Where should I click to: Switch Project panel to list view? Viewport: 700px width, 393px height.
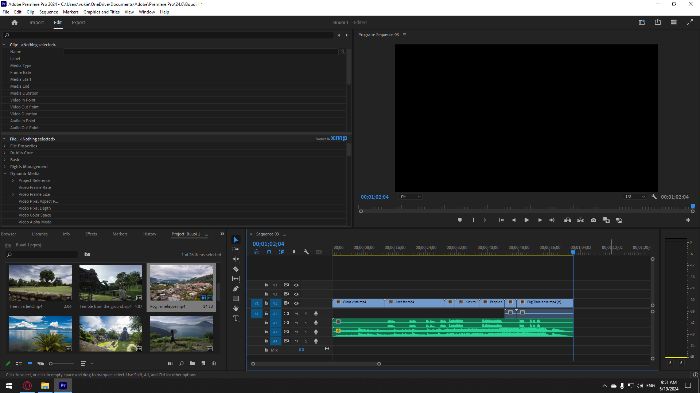click(19, 364)
